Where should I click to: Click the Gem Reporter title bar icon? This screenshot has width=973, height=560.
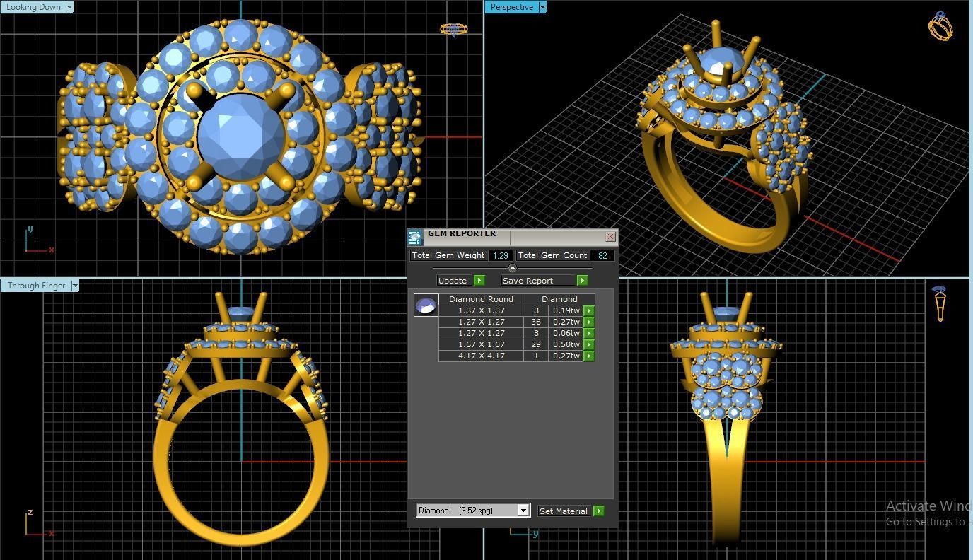(x=415, y=237)
